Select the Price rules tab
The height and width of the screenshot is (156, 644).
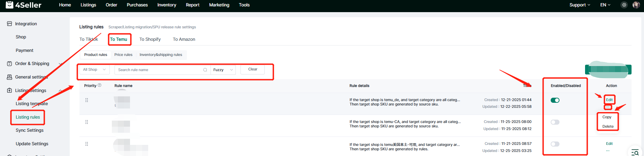(123, 55)
